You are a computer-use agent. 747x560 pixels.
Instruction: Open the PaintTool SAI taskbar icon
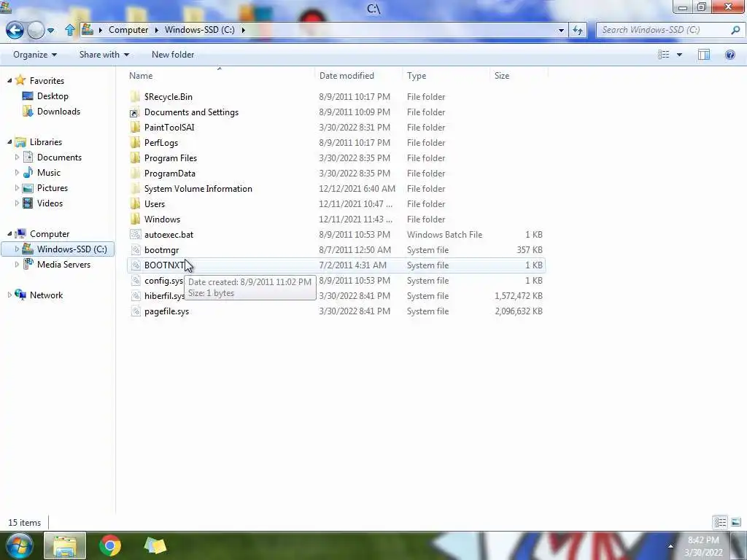click(x=155, y=545)
